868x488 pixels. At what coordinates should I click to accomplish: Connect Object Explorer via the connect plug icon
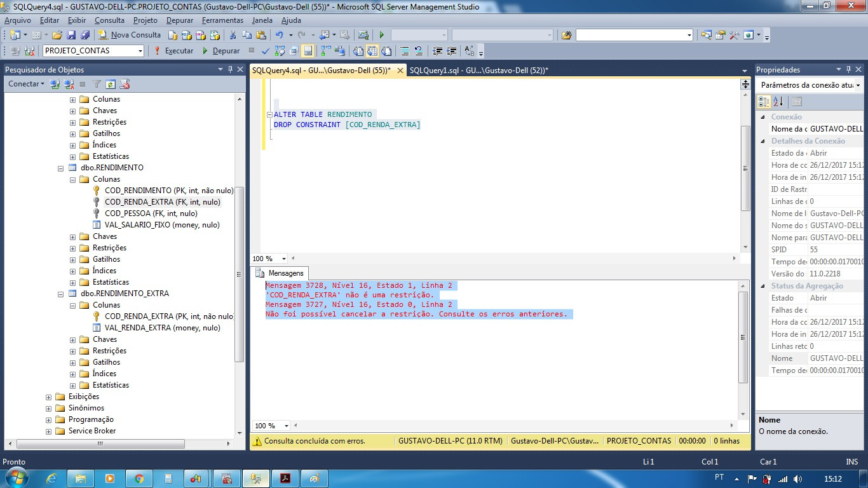click(x=55, y=84)
